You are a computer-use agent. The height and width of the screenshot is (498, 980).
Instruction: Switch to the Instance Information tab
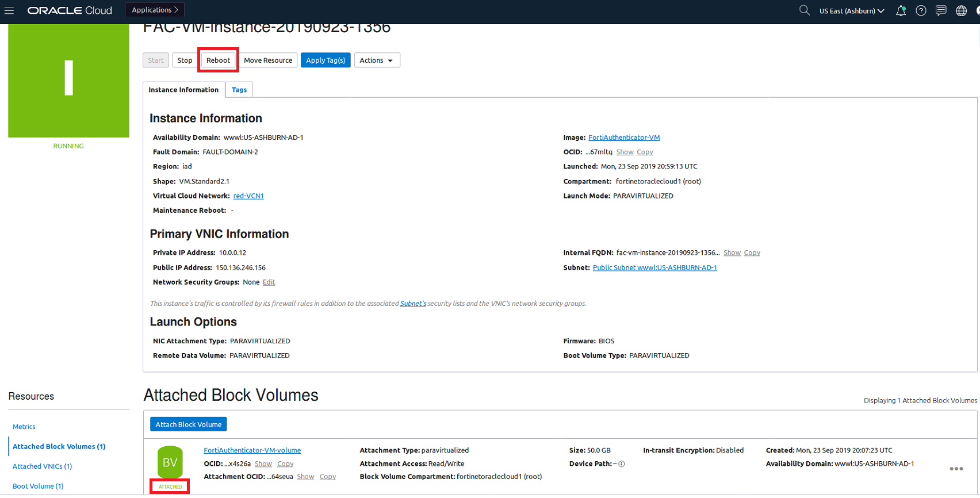183,90
